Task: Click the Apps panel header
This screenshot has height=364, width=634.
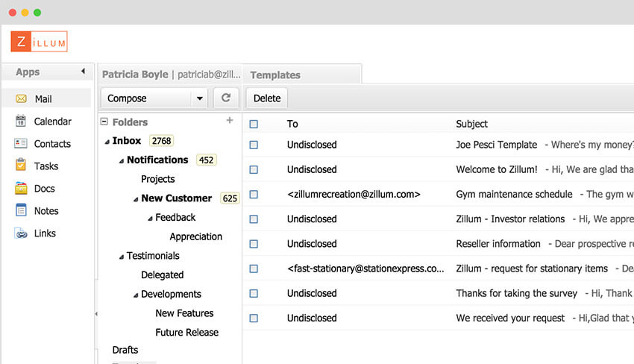Action: [47, 72]
